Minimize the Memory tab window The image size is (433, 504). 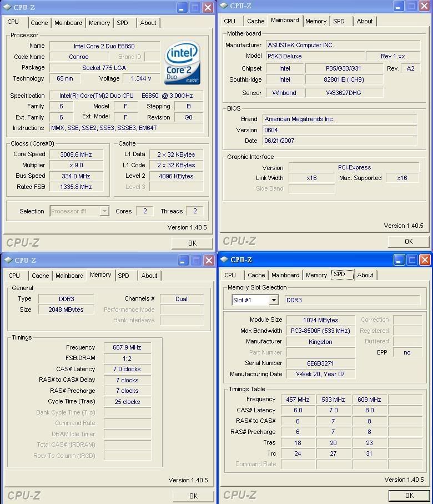point(183,261)
